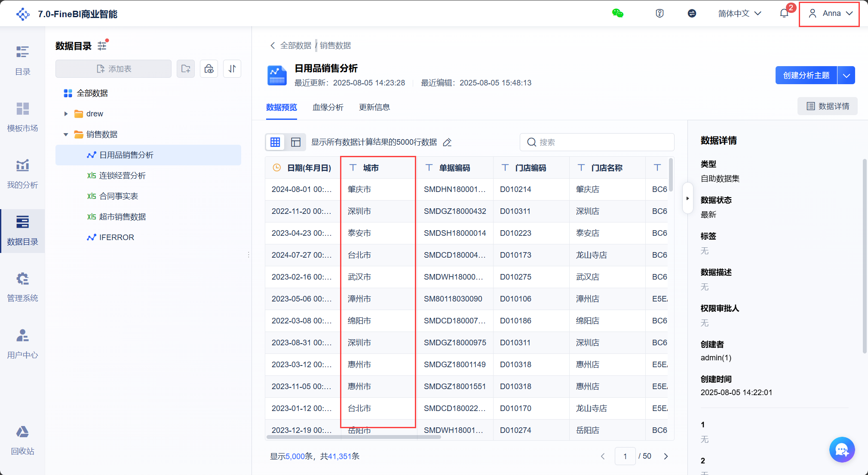Switch to grid table view
The image size is (868, 475).
275,142
